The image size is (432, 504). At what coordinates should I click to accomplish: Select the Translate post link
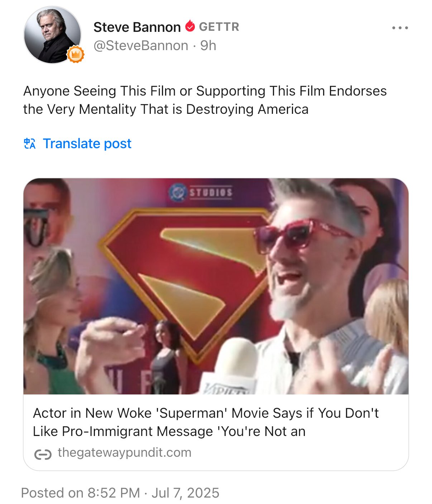tap(87, 144)
